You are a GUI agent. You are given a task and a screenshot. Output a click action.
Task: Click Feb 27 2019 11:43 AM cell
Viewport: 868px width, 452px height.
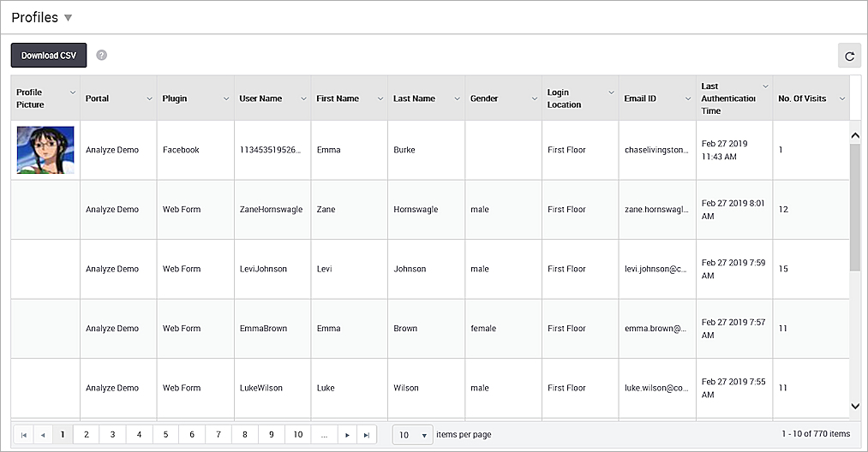734,150
